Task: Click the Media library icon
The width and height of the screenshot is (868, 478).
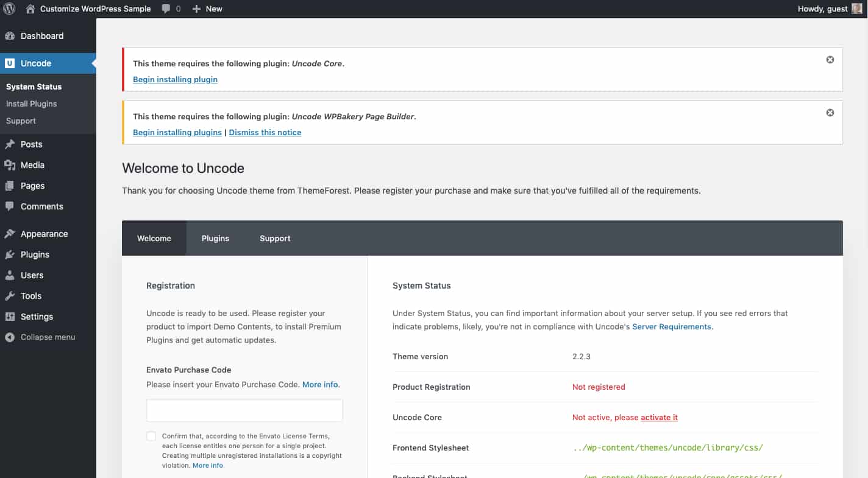Action: 10,165
